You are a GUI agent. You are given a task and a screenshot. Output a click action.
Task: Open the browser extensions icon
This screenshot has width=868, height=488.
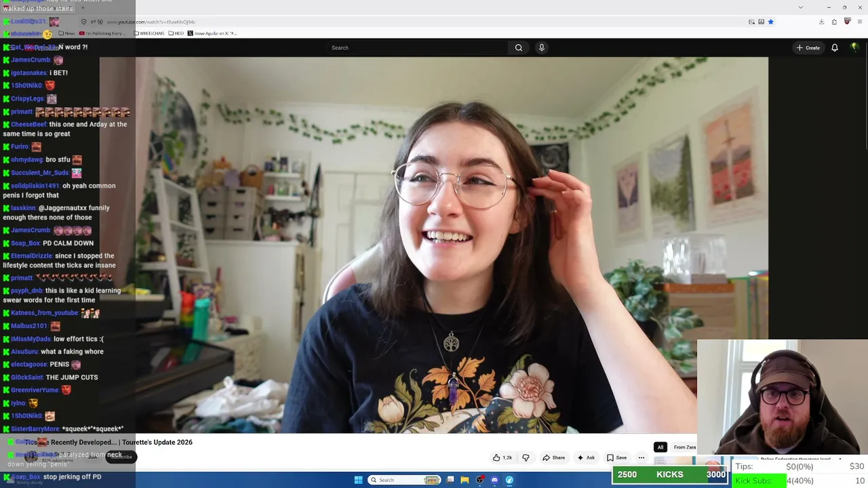[834, 22]
